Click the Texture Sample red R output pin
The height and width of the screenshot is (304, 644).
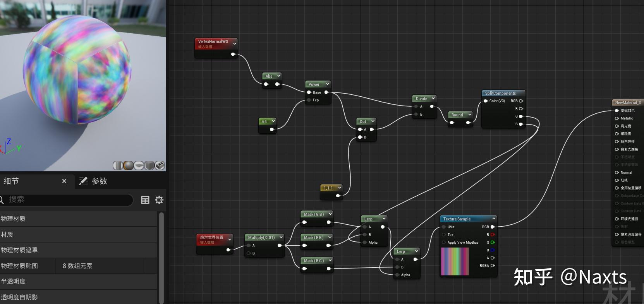pos(493,235)
